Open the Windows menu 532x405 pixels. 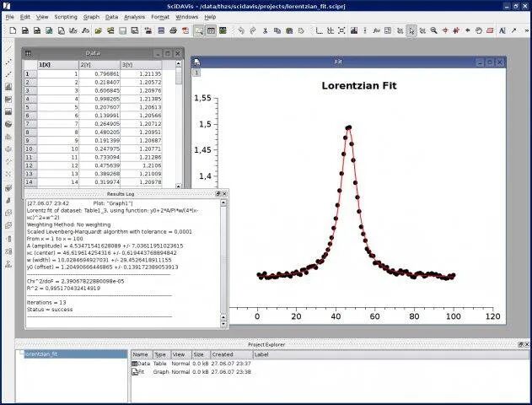click(186, 17)
